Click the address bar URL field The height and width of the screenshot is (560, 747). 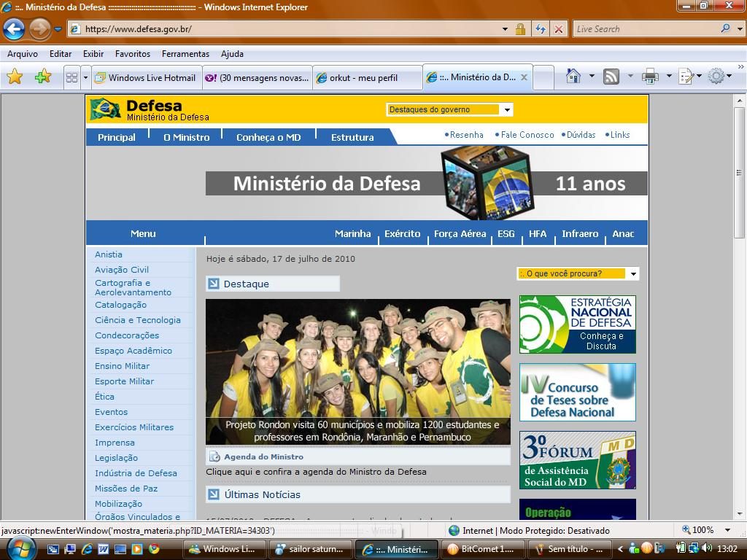286,29
